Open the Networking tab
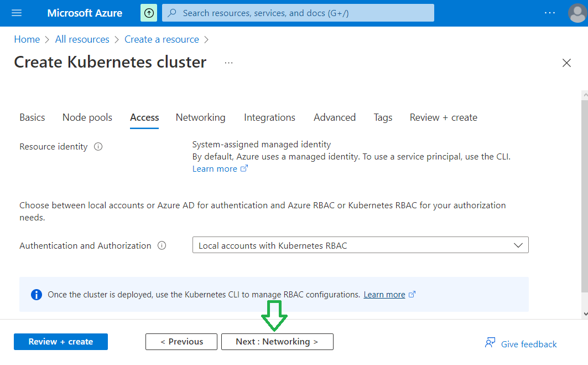588x365 pixels. click(x=201, y=117)
